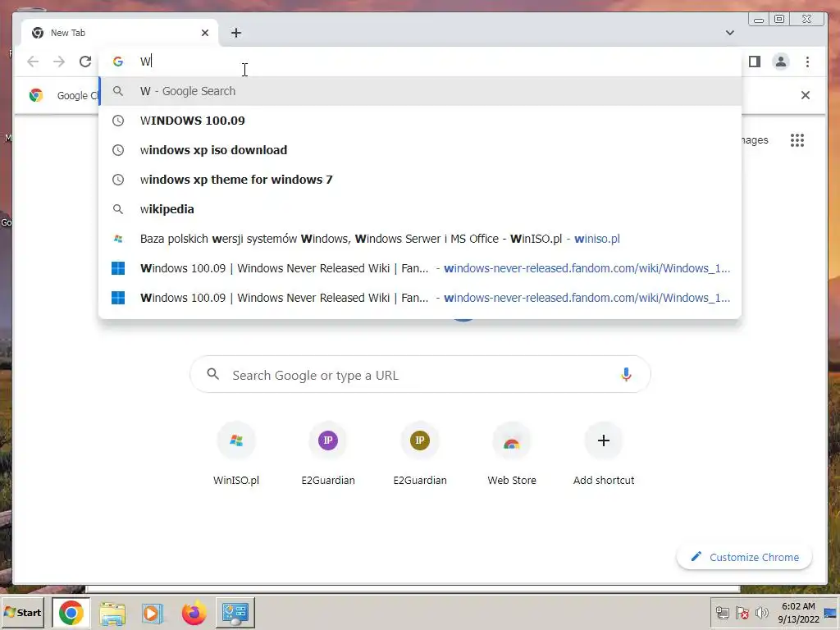Open the profile avatar menu
This screenshot has width=840, height=630.
(781, 62)
